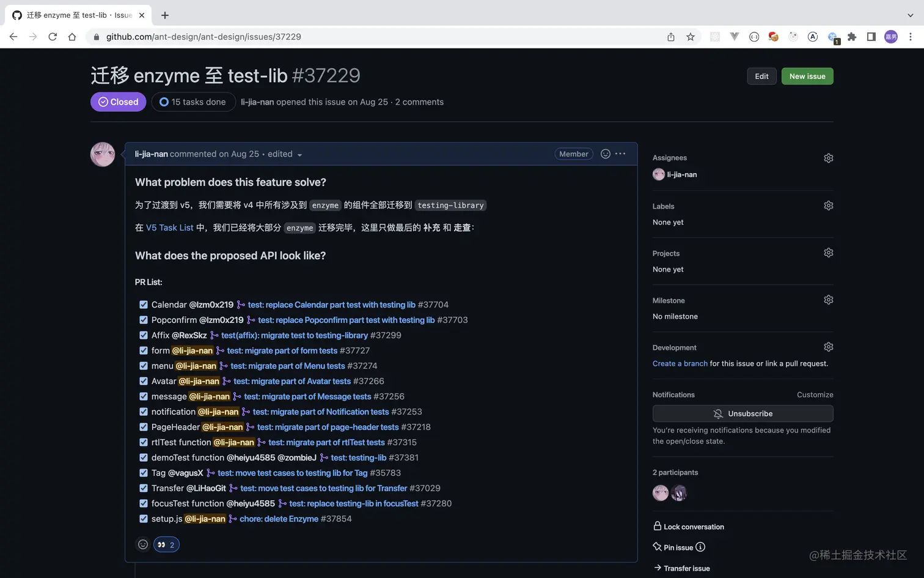Click the second participant avatar

pos(679,493)
